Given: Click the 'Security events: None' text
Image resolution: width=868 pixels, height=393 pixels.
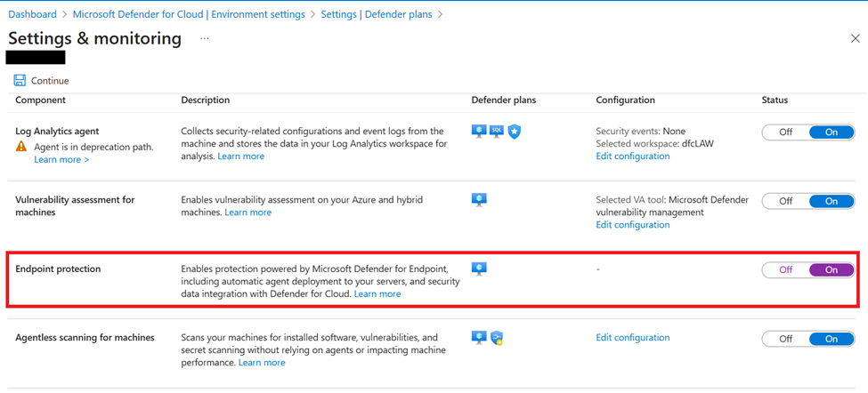Looking at the screenshot, I should point(640,131).
